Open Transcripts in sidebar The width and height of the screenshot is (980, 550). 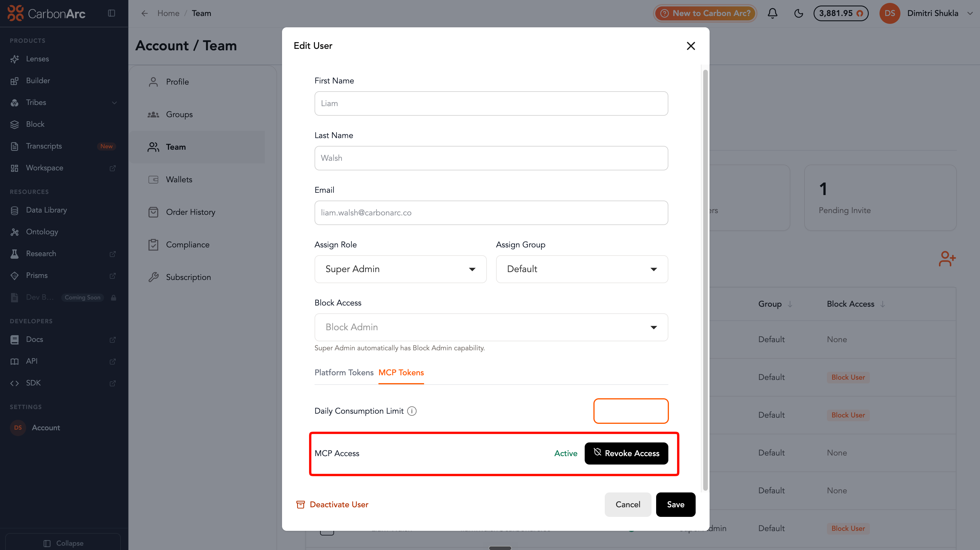tap(44, 146)
